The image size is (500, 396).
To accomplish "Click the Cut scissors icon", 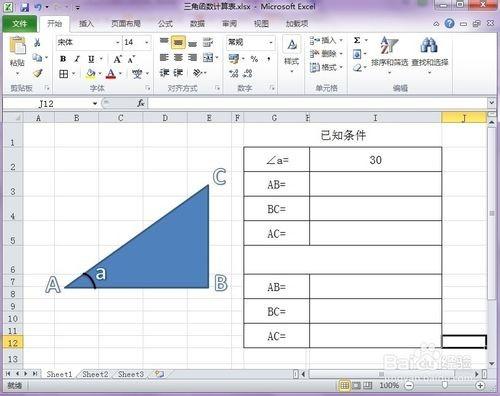I will tap(37, 43).
